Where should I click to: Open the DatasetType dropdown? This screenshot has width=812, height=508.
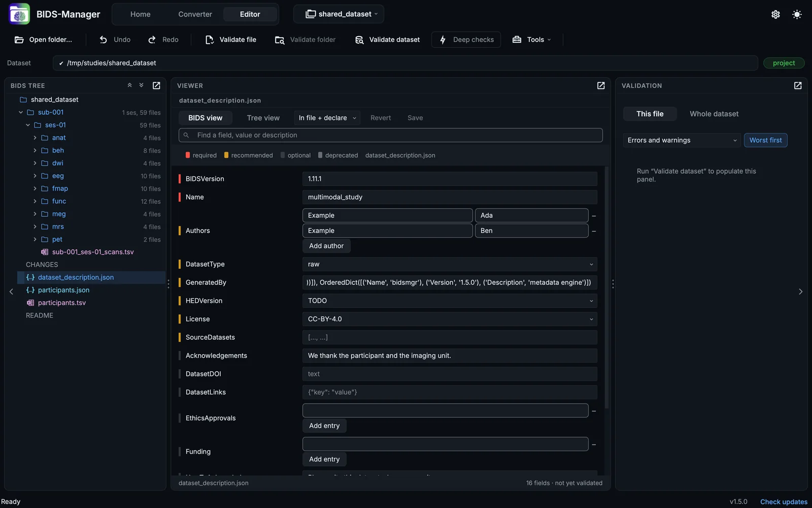point(450,264)
